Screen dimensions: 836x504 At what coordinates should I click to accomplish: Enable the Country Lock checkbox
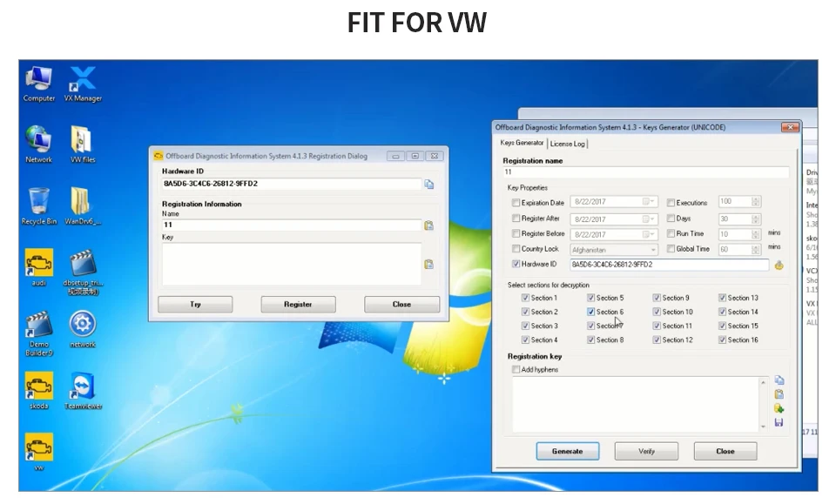pos(516,249)
